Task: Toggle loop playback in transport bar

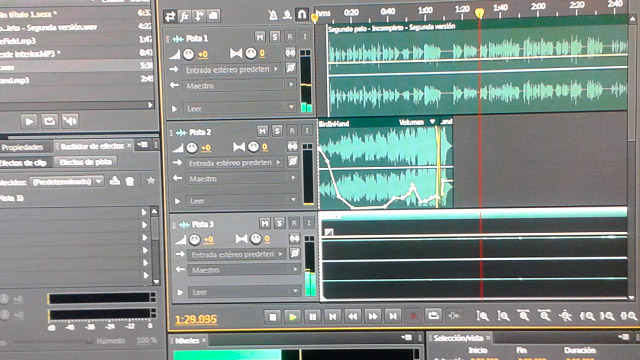Action: tap(433, 316)
